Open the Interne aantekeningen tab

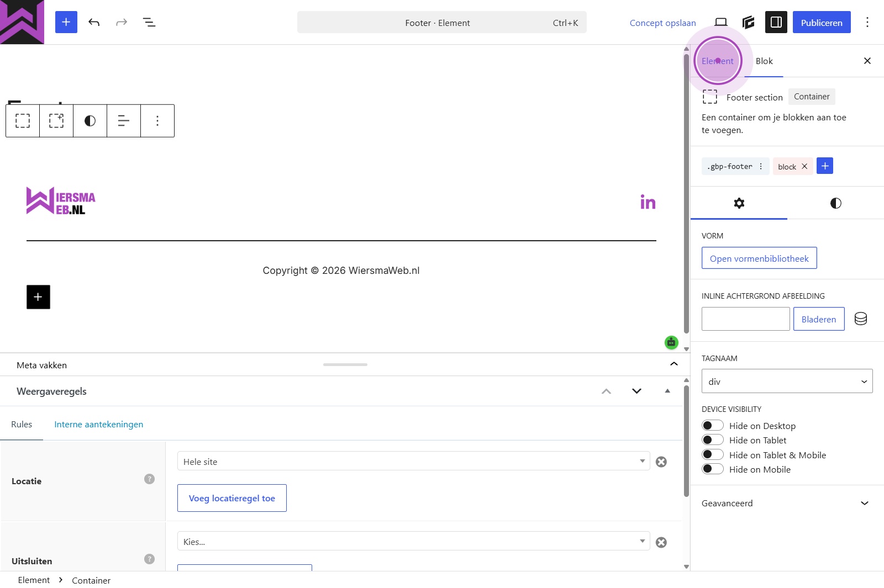pyautogui.click(x=99, y=424)
